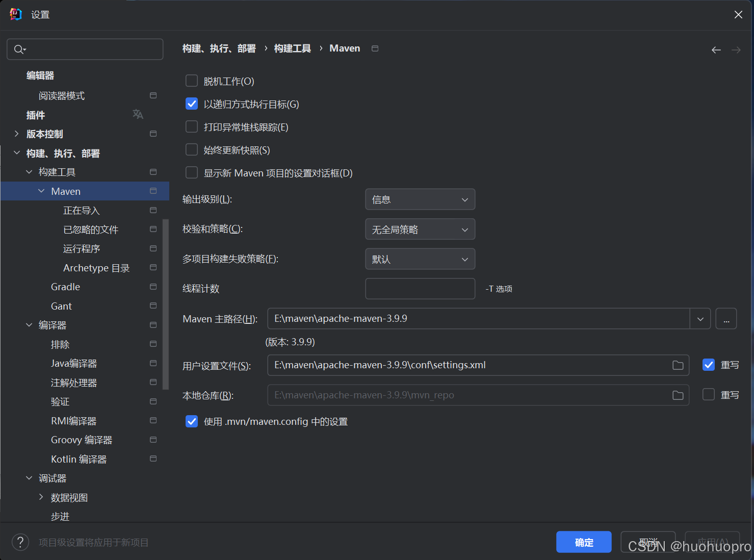Click project-level icon next to Gant
The image size is (754, 560).
coord(153,306)
